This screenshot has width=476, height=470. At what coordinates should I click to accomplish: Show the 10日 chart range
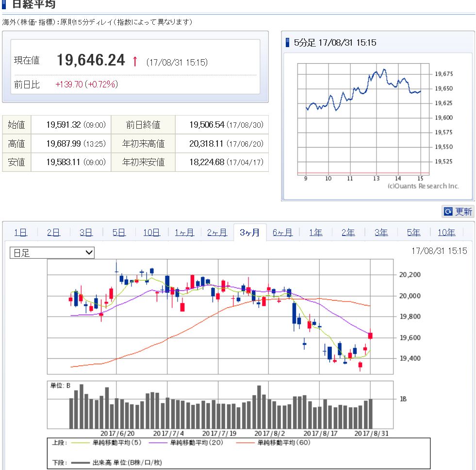(151, 233)
